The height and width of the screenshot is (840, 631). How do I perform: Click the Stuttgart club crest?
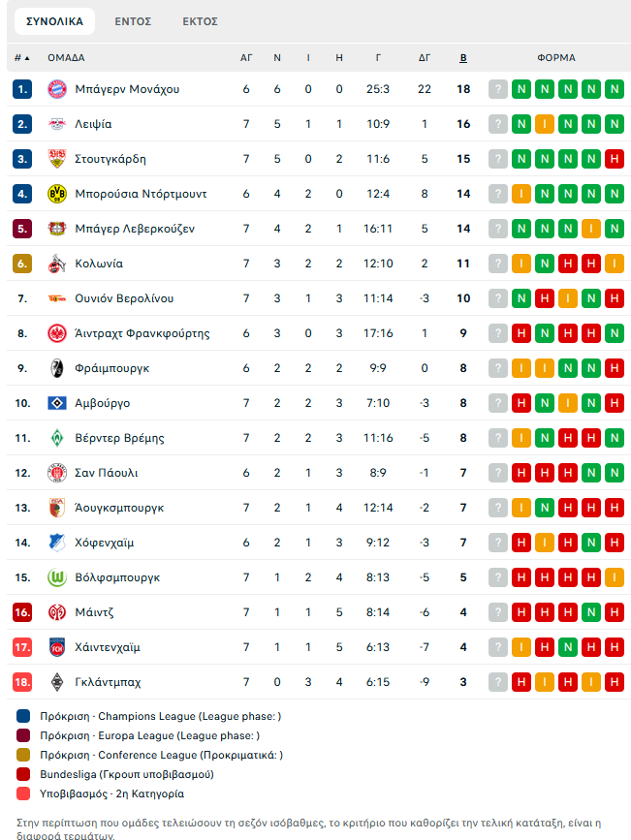click(56, 159)
